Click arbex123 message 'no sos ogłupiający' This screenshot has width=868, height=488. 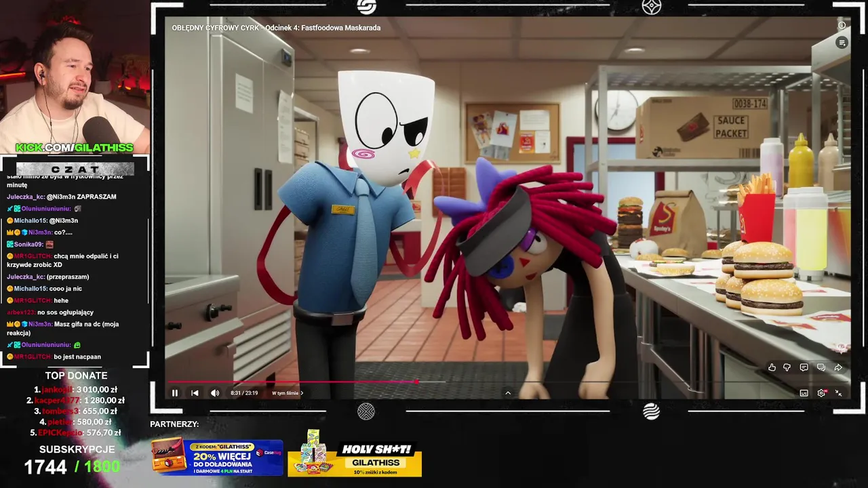point(65,312)
